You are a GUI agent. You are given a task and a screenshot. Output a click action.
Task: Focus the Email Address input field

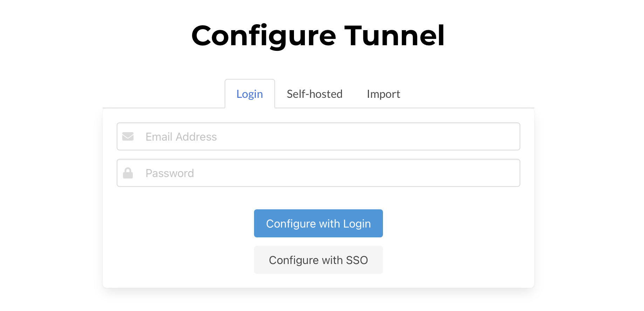[x=318, y=136]
